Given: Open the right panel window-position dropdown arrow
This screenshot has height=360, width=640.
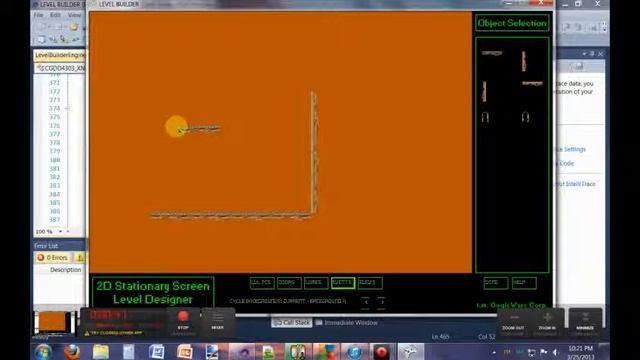Looking at the screenshot, I should 584,53.
